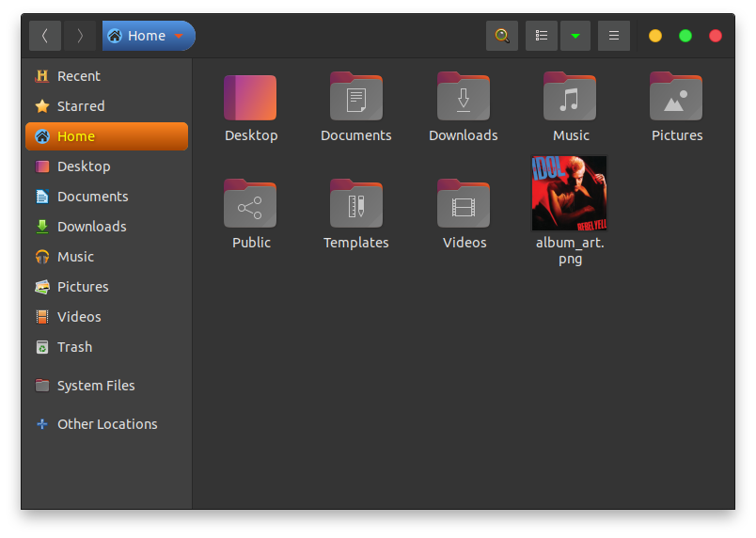Open Other Locations in the sidebar
756x538 pixels.
tap(106, 424)
